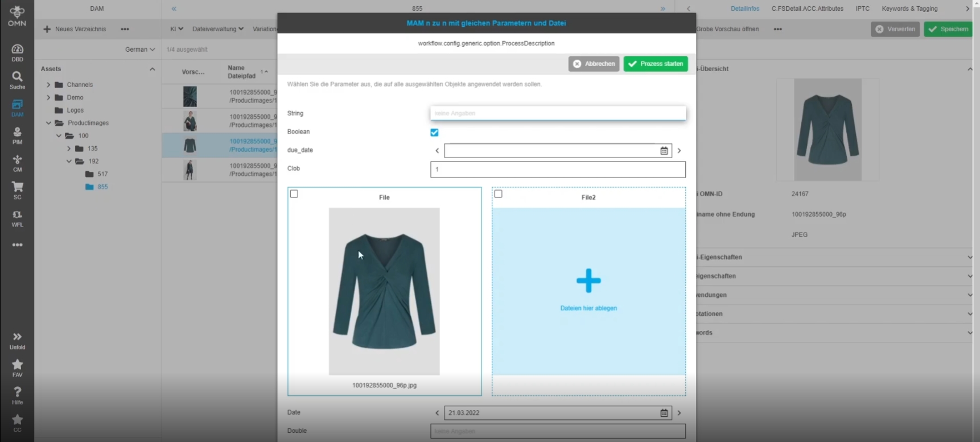This screenshot has height=442, width=980.
Task: Click the due_date input field
Action: coord(551,151)
